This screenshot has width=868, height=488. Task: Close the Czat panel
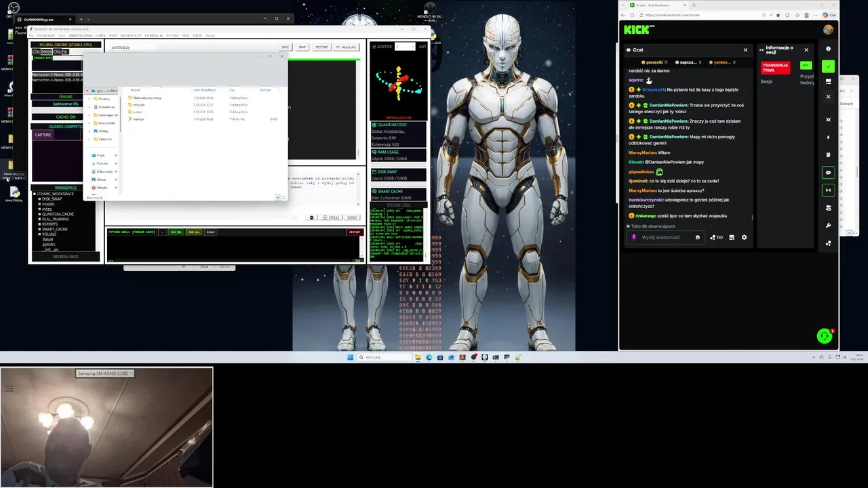[x=745, y=49]
